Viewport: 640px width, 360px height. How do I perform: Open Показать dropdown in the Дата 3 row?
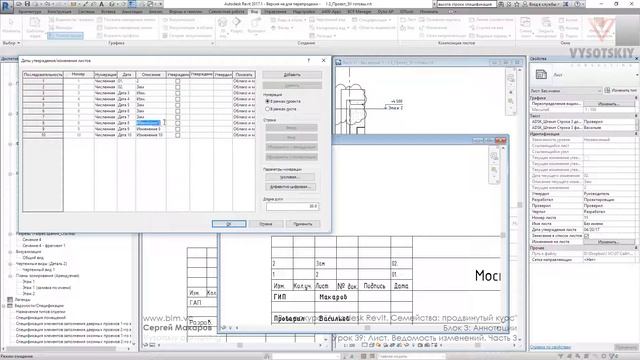pos(244,93)
